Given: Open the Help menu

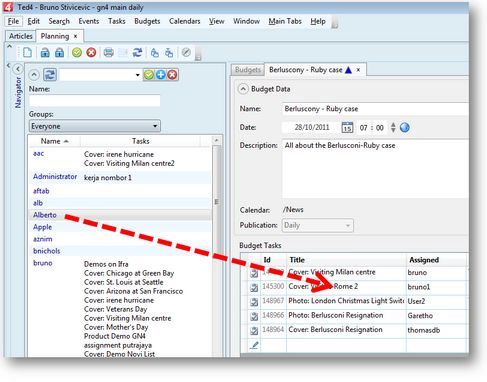Looking at the screenshot, I should point(318,21).
